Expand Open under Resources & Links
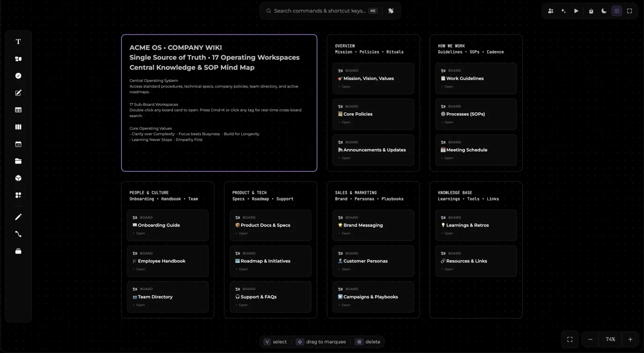The width and height of the screenshot is (644, 353). (447, 269)
